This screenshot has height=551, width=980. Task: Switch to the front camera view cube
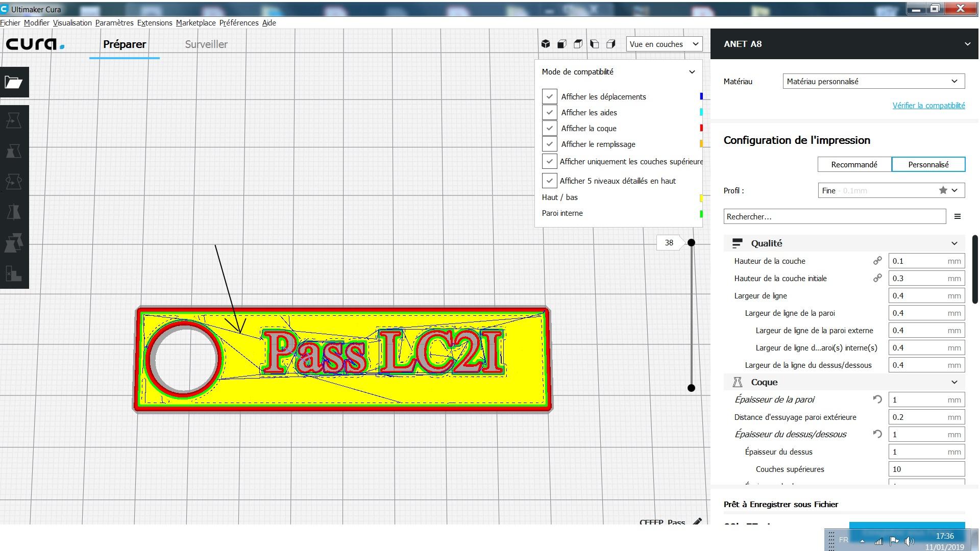pyautogui.click(x=562, y=44)
